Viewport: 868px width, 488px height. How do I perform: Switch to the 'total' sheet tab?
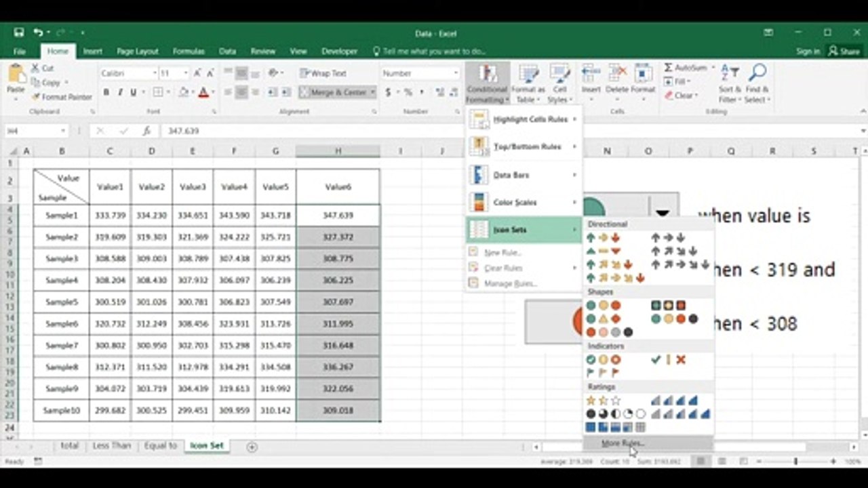(x=69, y=446)
